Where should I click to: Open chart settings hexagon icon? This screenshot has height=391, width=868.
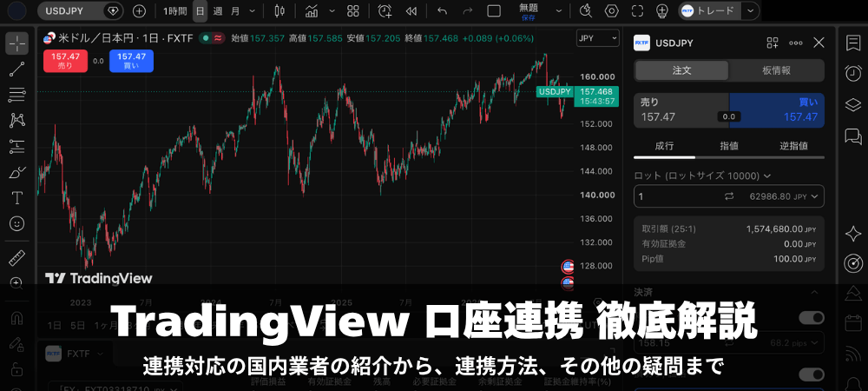(612, 10)
